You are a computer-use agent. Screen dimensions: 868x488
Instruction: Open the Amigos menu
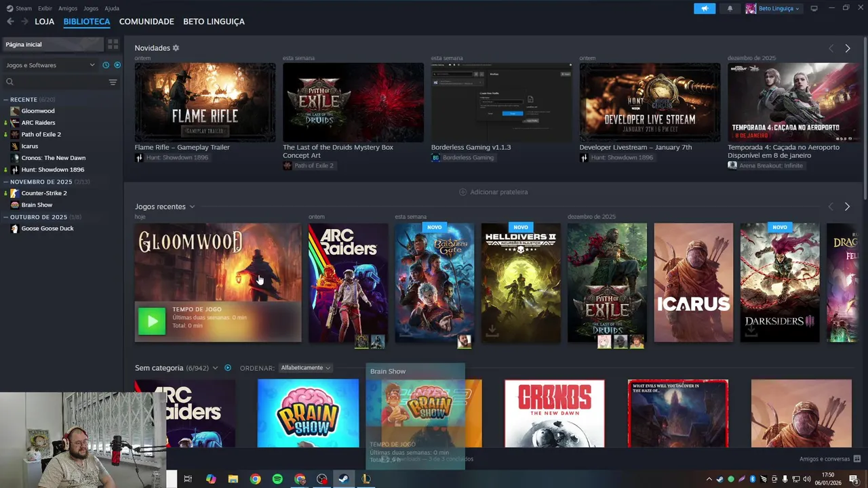[x=68, y=8]
